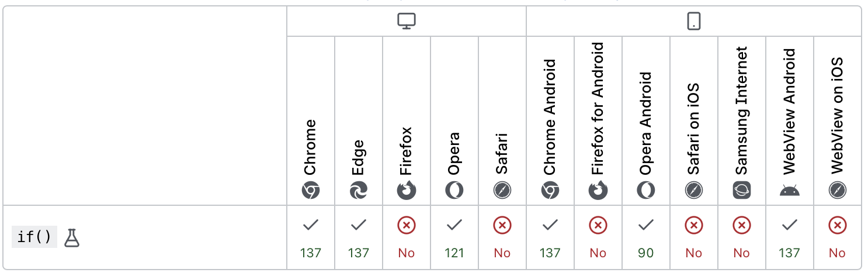Screen dimensions: 868x276
Task: Click the WebView Android robot icon
Action: point(789,191)
